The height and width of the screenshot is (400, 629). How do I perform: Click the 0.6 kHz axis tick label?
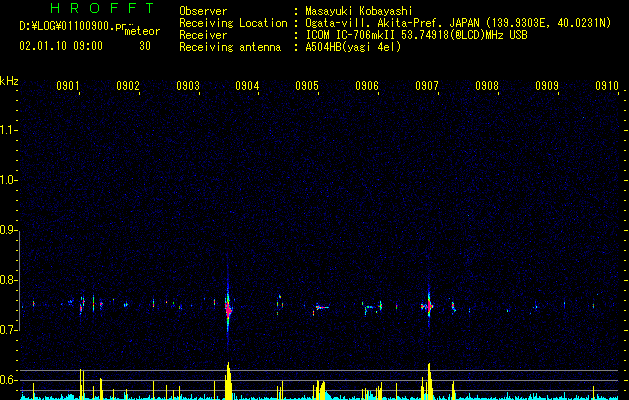(8, 380)
